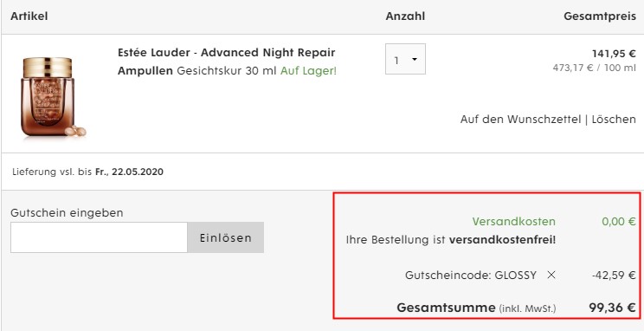Click the Auf Lager! stock status text
The width and height of the screenshot is (644, 331).
pos(308,71)
